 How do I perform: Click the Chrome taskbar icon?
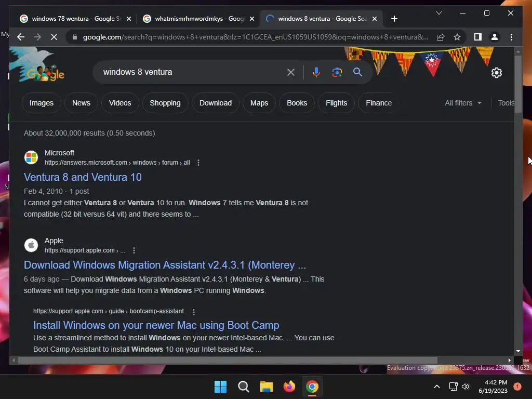(x=312, y=387)
